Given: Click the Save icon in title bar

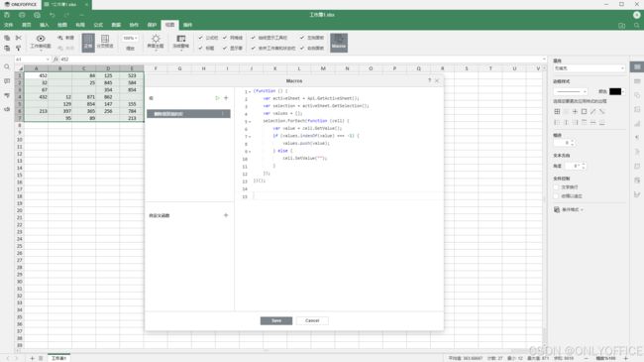Looking at the screenshot, I should pos(7,15).
